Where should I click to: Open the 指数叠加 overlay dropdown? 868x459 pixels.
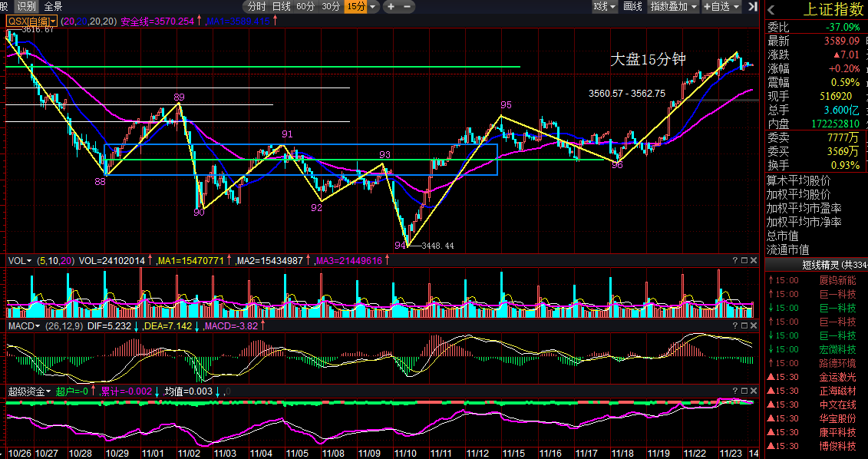tap(674, 7)
